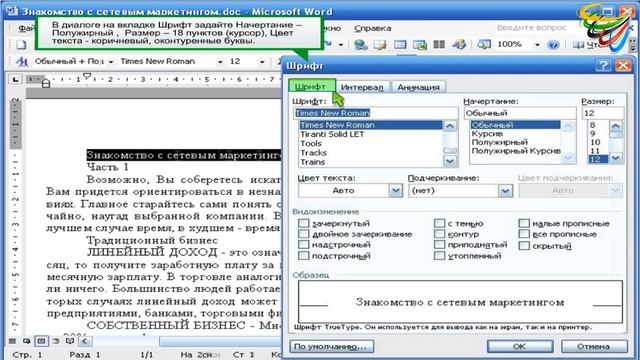
Task: Click the Insert Table icon
Action: pyautogui.click(x=400, y=44)
